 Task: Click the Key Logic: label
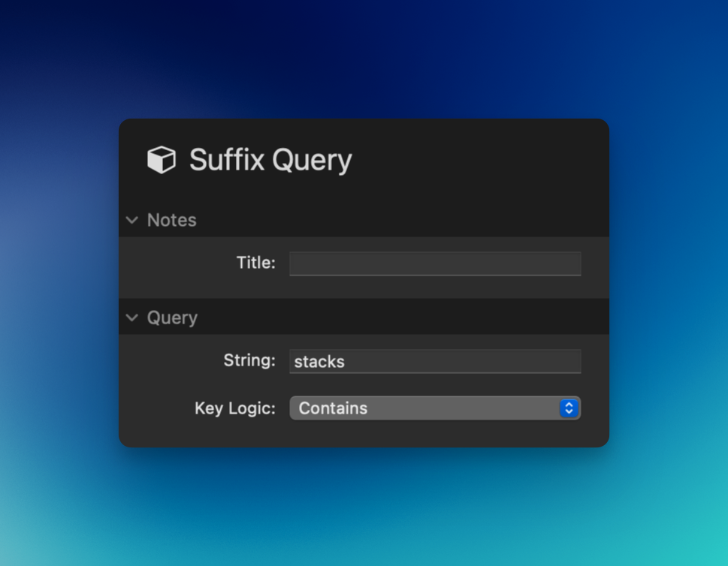point(235,408)
